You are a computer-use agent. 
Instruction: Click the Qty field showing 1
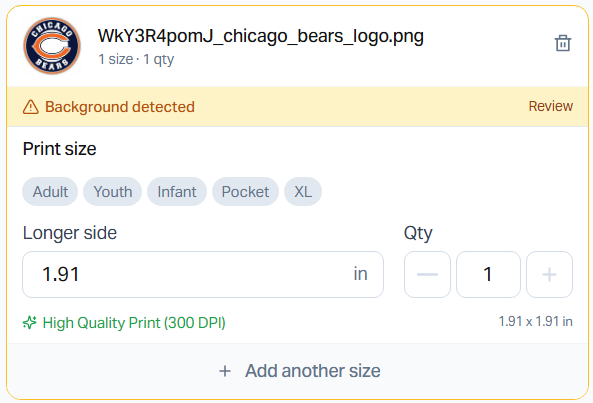[x=488, y=274]
